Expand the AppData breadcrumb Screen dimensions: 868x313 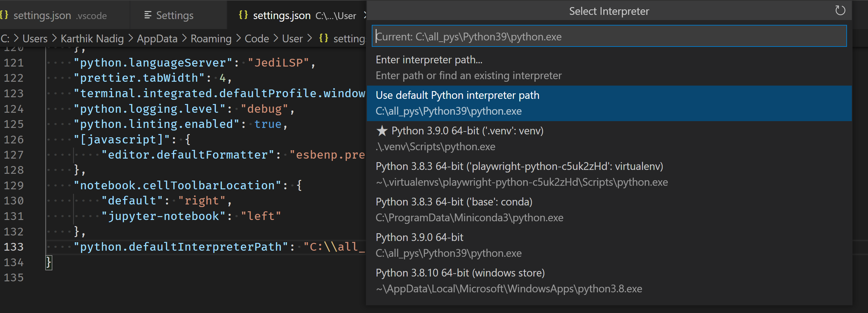tap(157, 39)
